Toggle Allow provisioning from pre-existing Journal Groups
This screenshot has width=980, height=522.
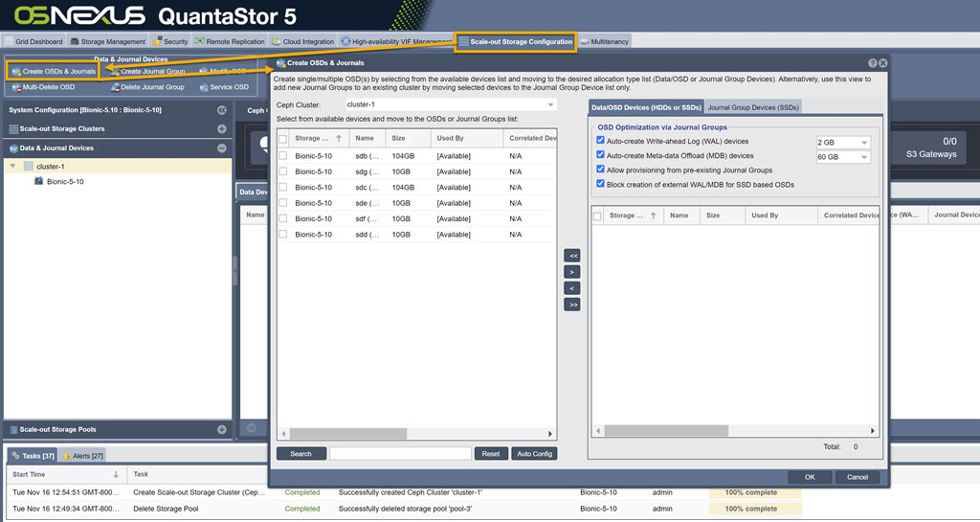(x=601, y=170)
